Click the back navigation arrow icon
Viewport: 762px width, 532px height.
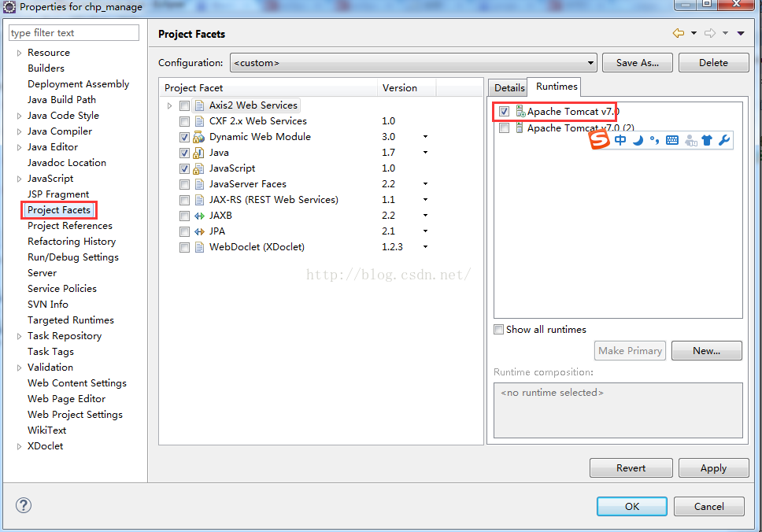pos(679,33)
